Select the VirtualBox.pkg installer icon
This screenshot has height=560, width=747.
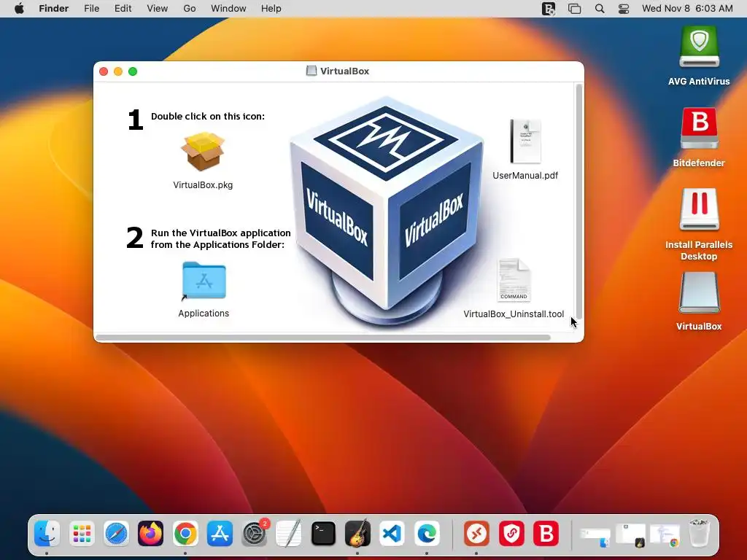[203, 152]
